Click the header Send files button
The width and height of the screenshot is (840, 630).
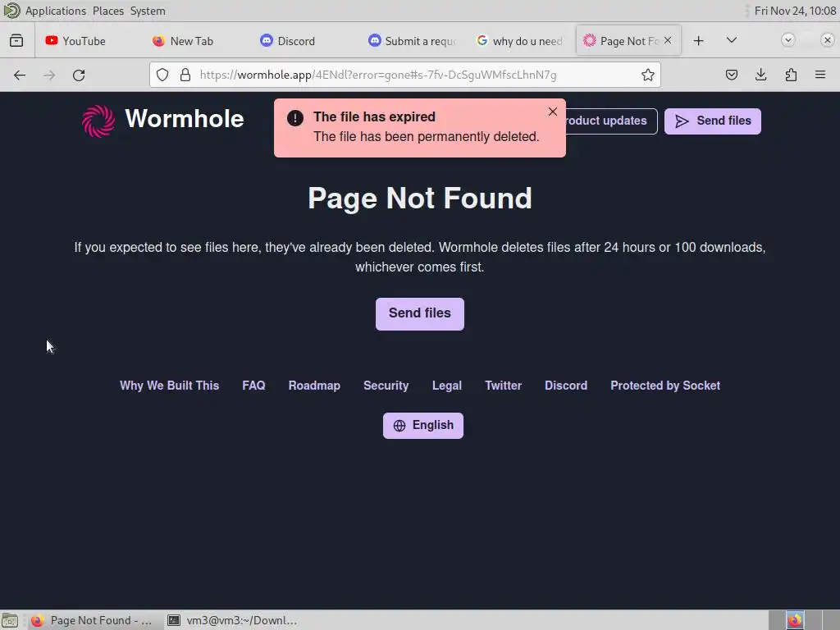(713, 121)
